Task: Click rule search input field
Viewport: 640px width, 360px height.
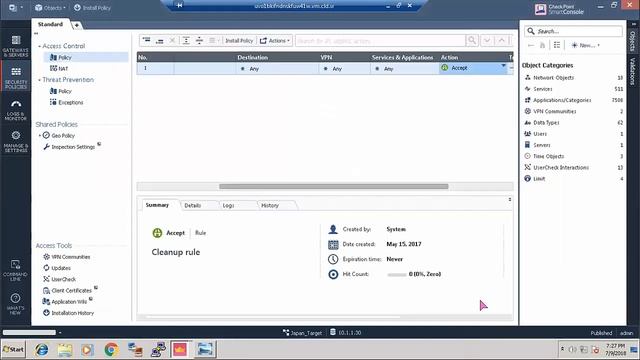Action: (x=380, y=40)
